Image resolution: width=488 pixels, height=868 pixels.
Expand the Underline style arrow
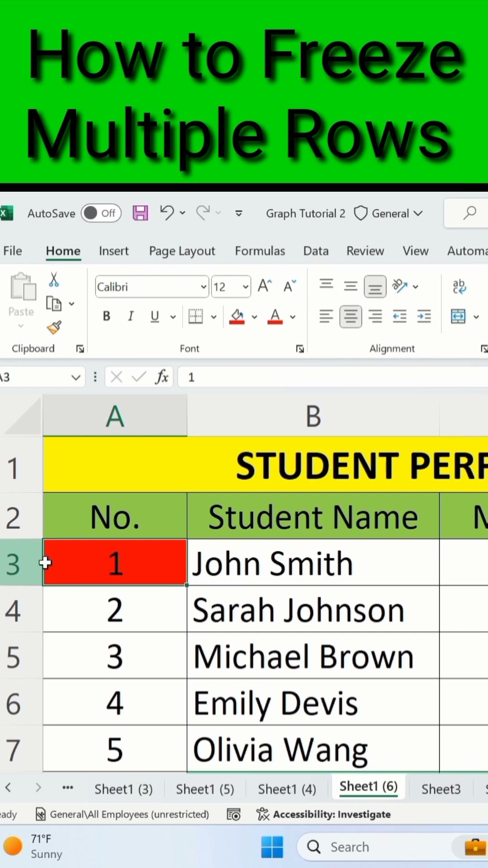(173, 317)
